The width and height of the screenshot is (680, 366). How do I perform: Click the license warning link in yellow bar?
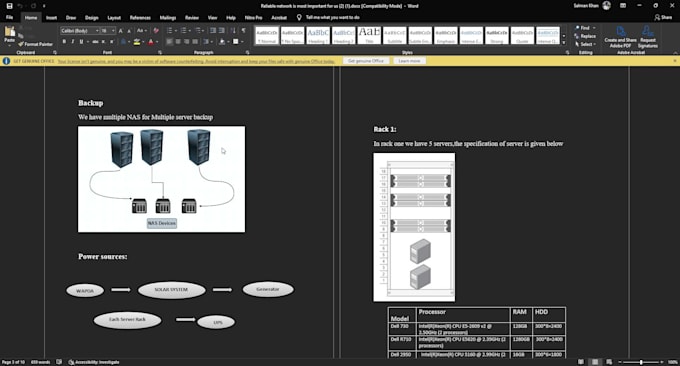[x=196, y=61]
